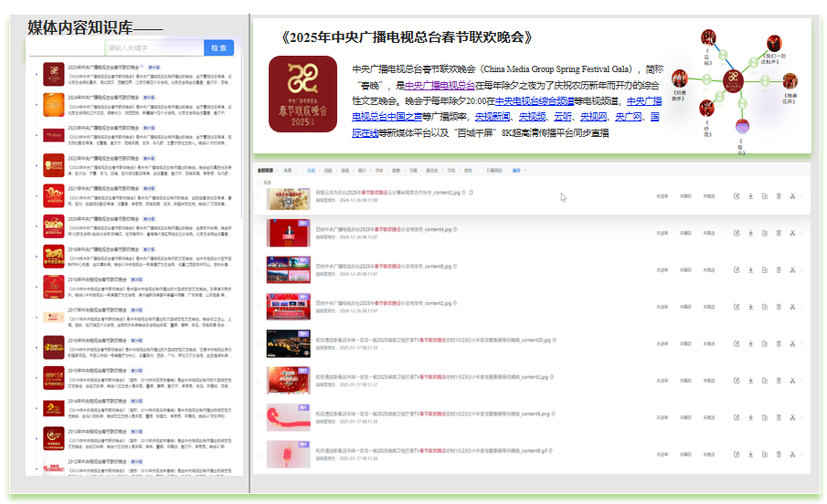Open the 全部资源 dropdown

[x=267, y=171]
